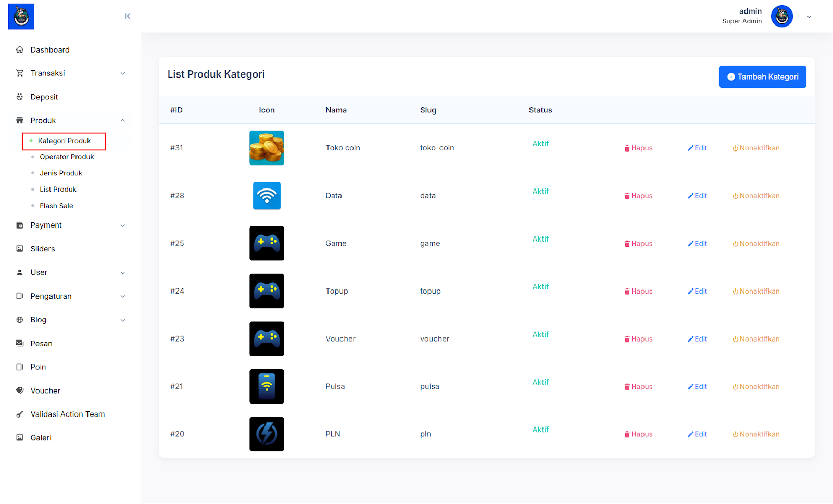Click the Produk store icon
833x504 pixels.
coord(20,120)
